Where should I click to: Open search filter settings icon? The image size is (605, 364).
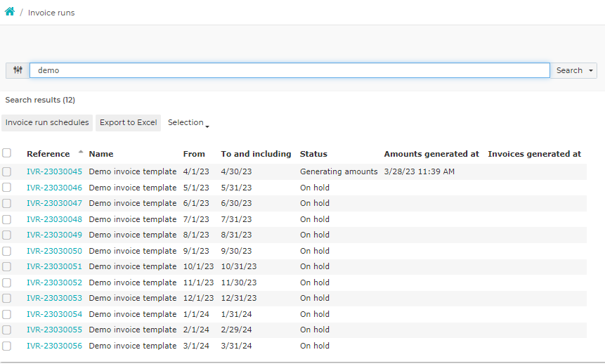(x=18, y=70)
